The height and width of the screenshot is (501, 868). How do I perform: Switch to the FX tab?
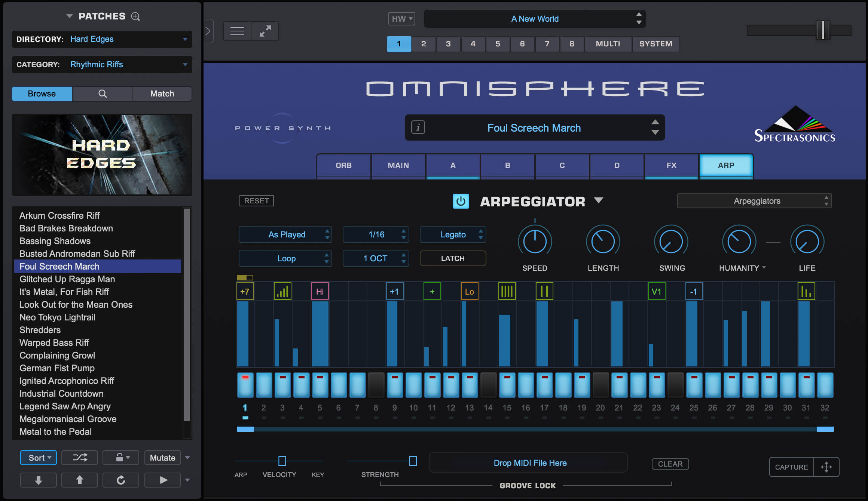coord(671,165)
